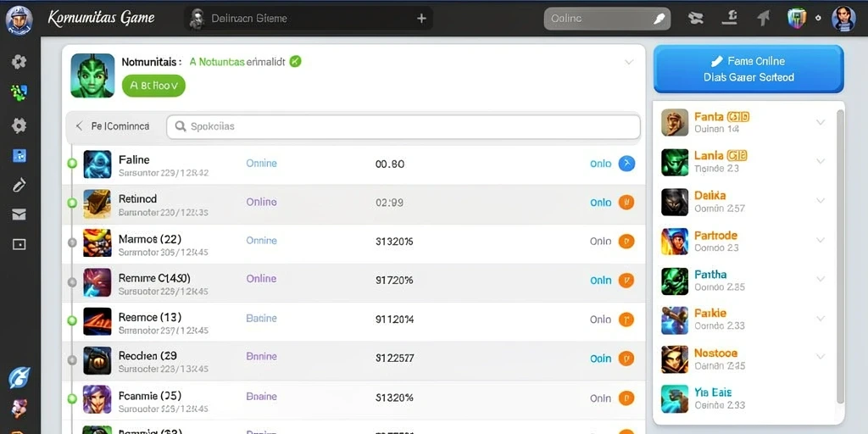Click the green A Bt Hoov button
Screen dimensions: 868x434
tap(153, 86)
